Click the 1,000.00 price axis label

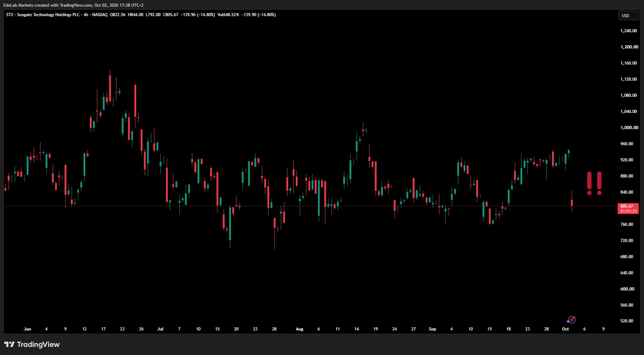[629, 128]
